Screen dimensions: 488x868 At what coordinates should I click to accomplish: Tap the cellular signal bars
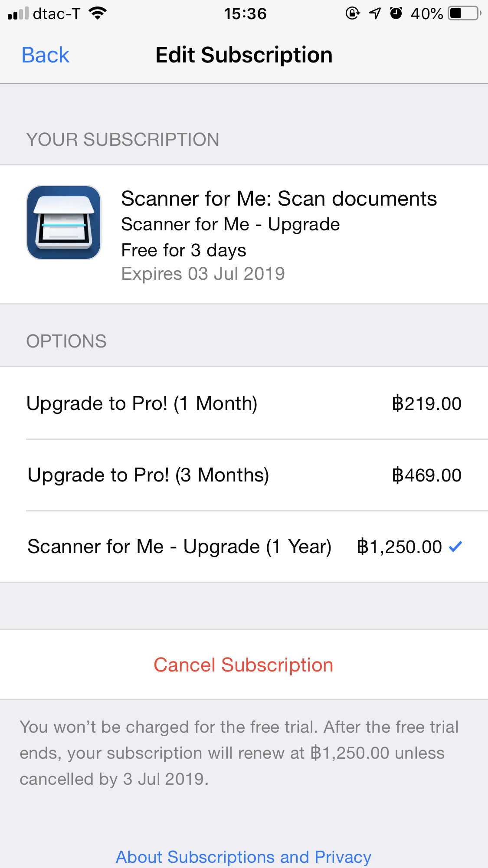coord(18,14)
